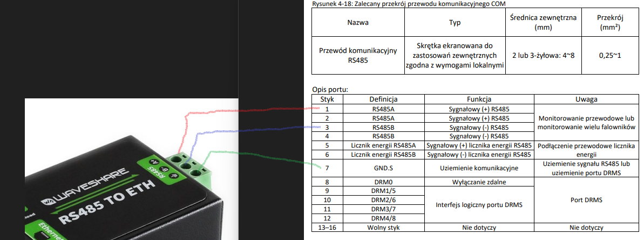644x240 pixels.
Task: Select the DRM0 cell in pin table
Action: [383, 182]
